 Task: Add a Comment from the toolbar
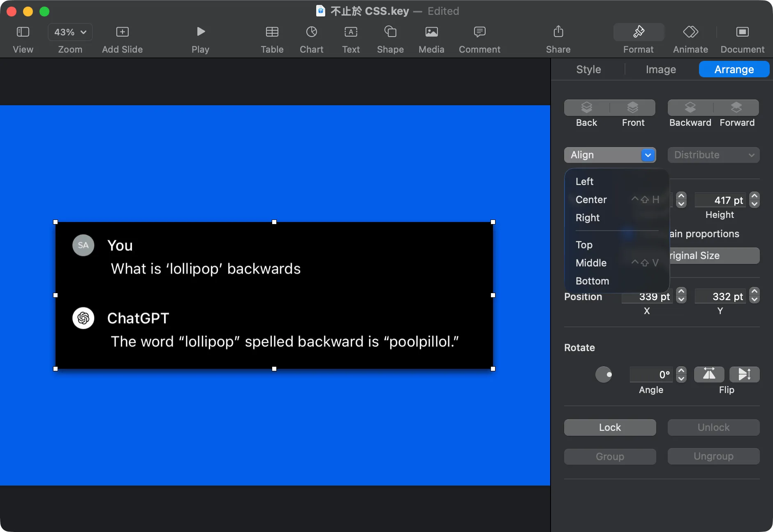(479, 32)
